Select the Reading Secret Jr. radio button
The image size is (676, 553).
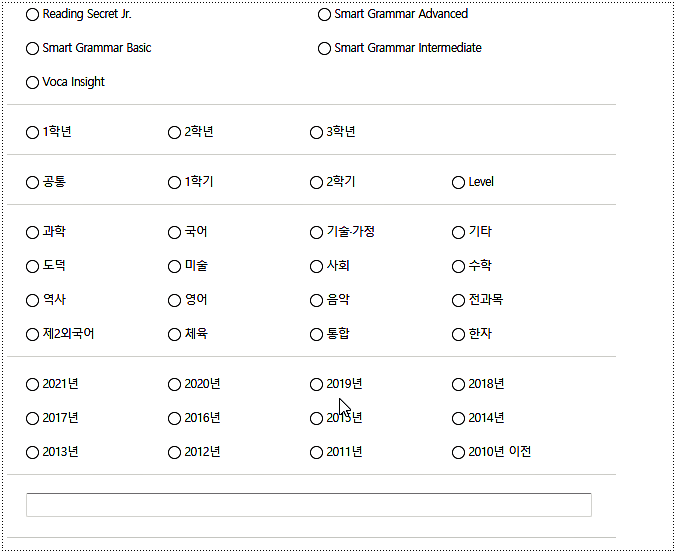(33, 15)
